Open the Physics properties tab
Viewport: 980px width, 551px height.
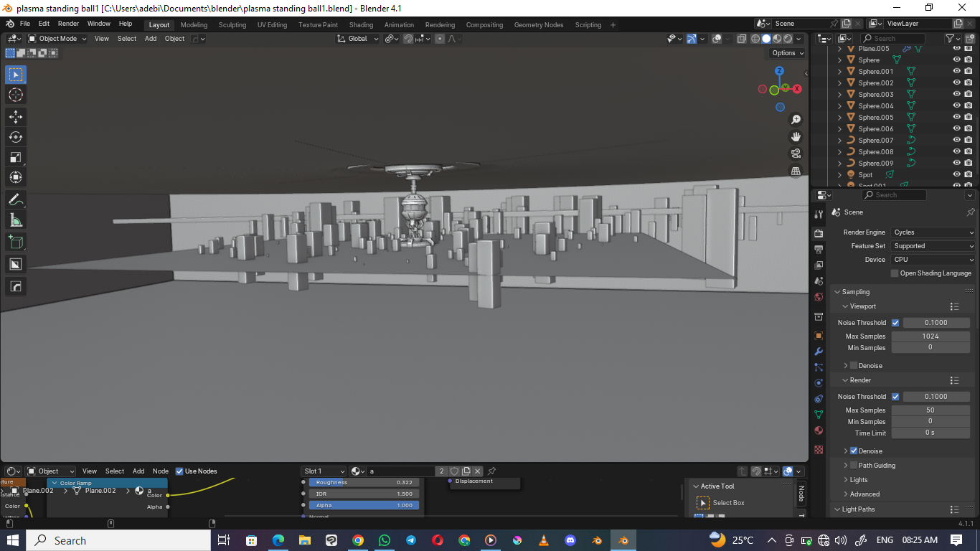tap(819, 383)
